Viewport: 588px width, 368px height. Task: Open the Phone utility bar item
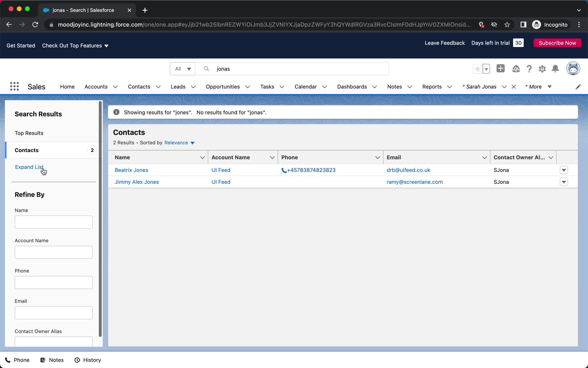coord(17,360)
